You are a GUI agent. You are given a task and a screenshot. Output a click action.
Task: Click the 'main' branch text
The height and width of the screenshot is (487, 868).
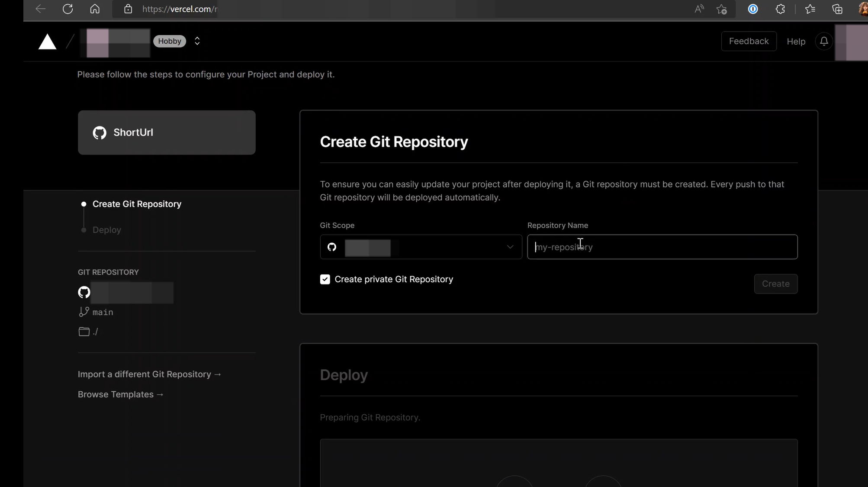103,312
